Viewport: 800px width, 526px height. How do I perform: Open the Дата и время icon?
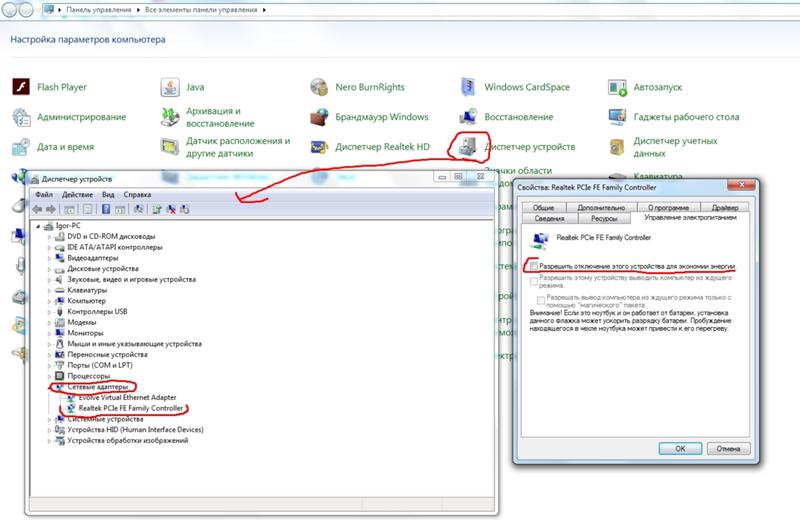click(x=21, y=147)
